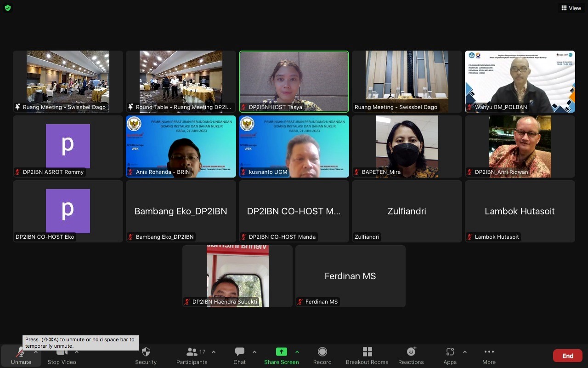Open the Reactions menu
The width and height of the screenshot is (588, 368).
(411, 352)
